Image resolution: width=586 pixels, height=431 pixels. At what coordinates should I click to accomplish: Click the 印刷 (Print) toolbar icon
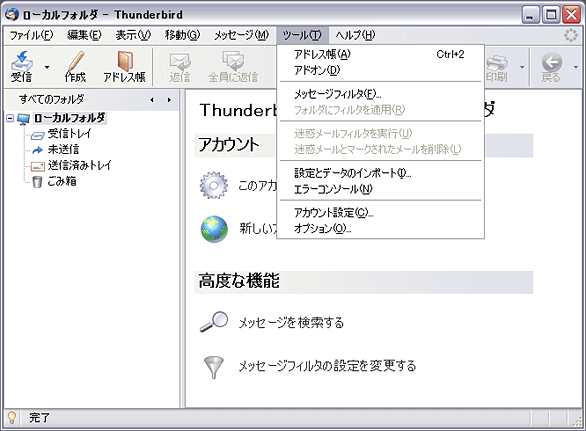pyautogui.click(x=497, y=63)
